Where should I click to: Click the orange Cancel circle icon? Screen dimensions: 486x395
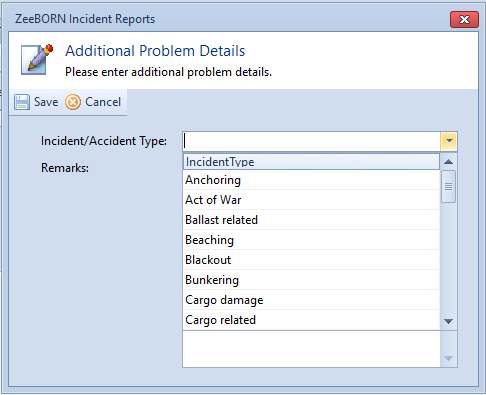pyautogui.click(x=73, y=102)
